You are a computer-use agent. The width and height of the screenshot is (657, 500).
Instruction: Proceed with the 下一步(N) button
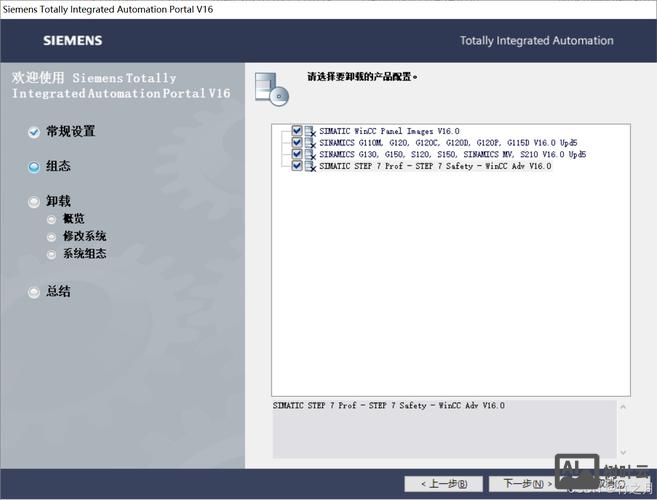[x=521, y=484]
